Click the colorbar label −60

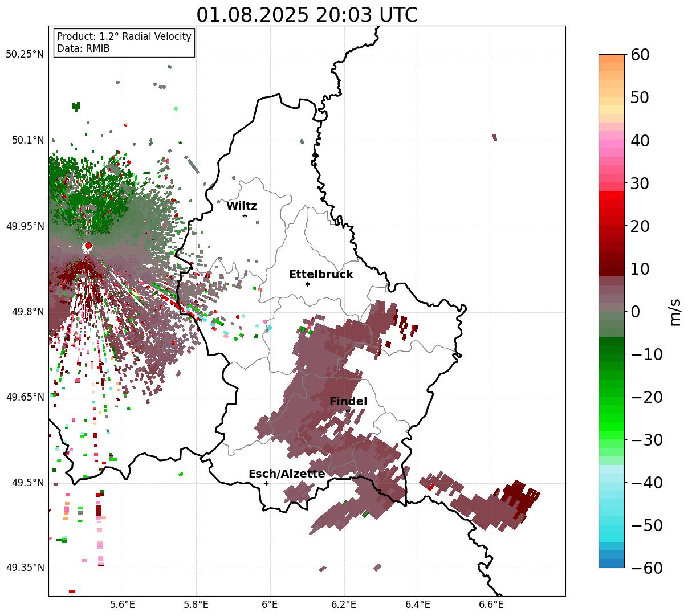pyautogui.click(x=646, y=568)
